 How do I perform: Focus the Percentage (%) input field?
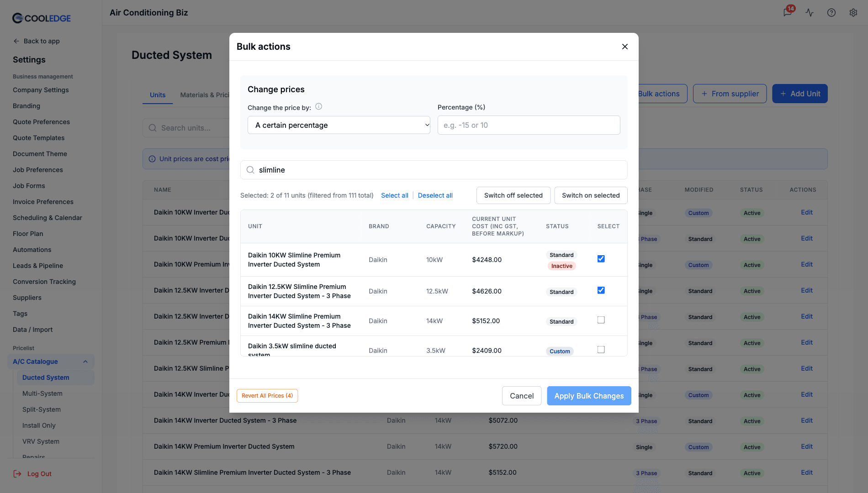point(529,125)
